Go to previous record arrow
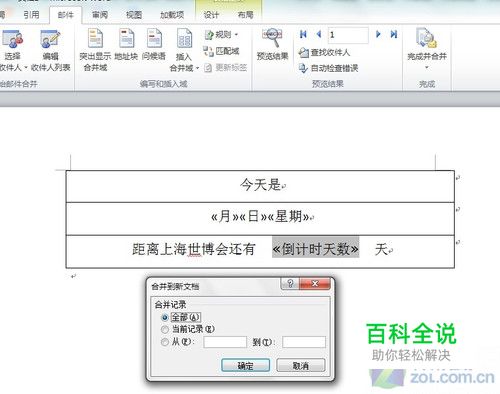The height and width of the screenshot is (394, 500). (x=319, y=34)
